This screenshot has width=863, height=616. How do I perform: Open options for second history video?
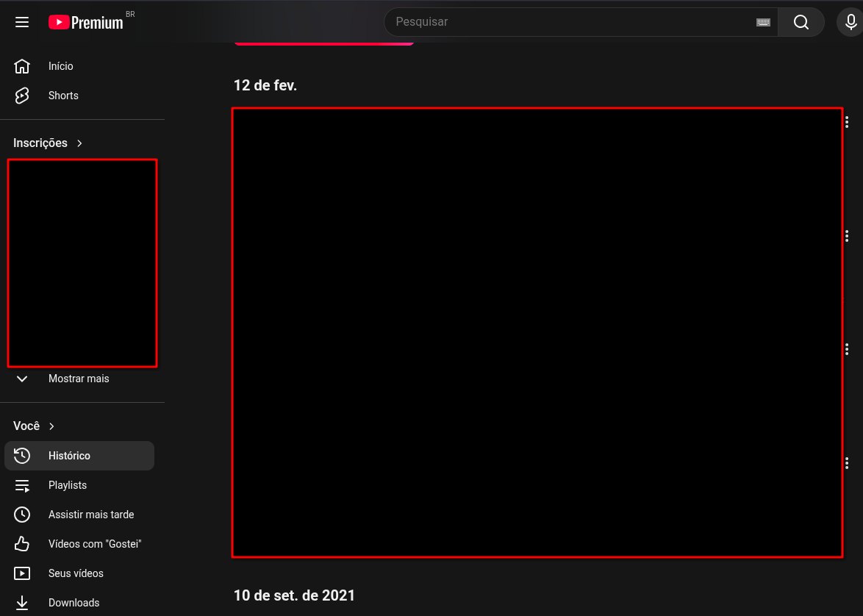[x=847, y=236]
